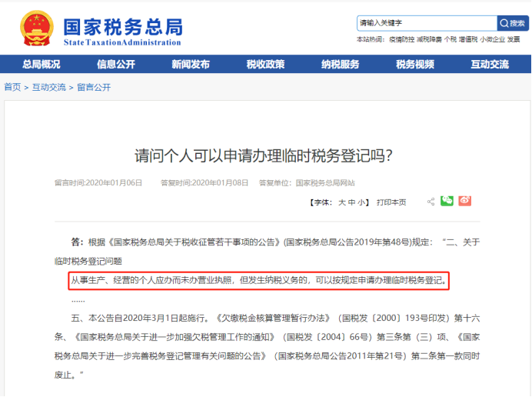Viewport: 532px width, 397px height.
Task: Open the 信息公开 menu
Action: 116,64
